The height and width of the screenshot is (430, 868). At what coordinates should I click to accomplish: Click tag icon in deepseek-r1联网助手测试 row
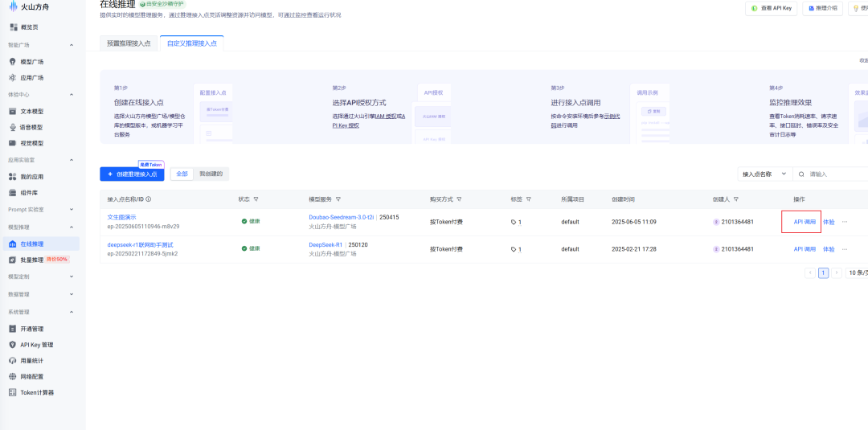pos(514,249)
